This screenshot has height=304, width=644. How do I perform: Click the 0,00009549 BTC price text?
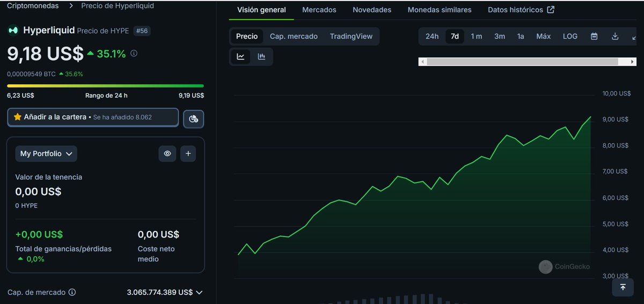[31, 74]
